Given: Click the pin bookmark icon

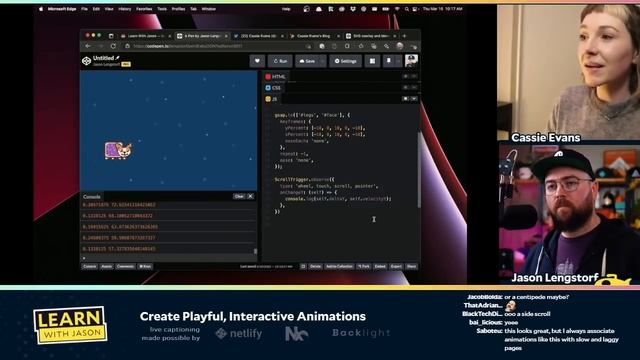Looking at the screenshot, I should coord(389,61).
